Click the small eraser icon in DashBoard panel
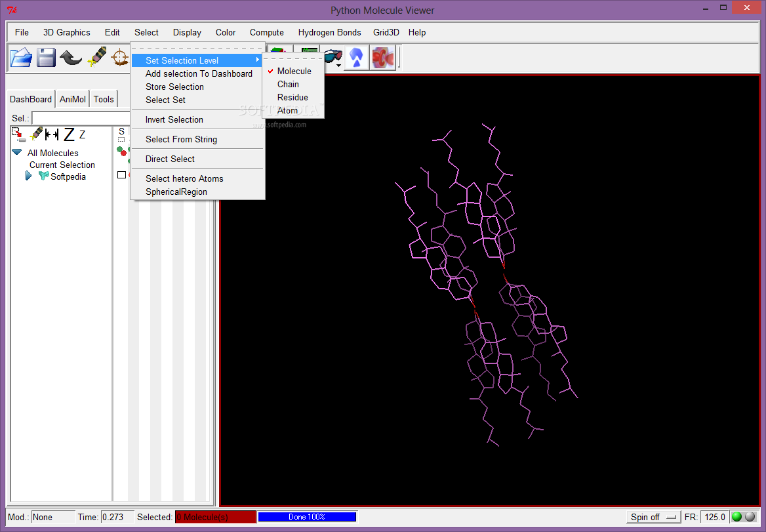This screenshot has width=766, height=532. point(36,134)
